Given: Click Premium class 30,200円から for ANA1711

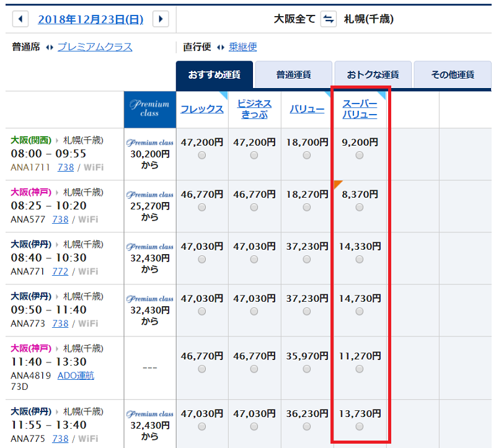Looking at the screenshot, I should [150, 154].
